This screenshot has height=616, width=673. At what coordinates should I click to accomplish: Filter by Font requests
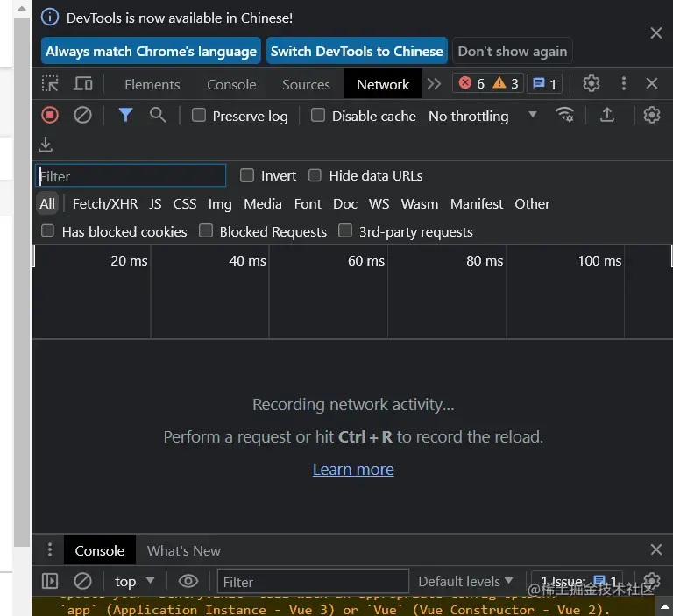(308, 203)
